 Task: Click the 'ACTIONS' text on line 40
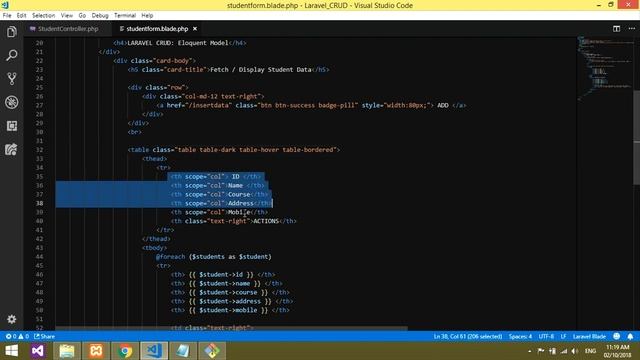click(x=266, y=221)
